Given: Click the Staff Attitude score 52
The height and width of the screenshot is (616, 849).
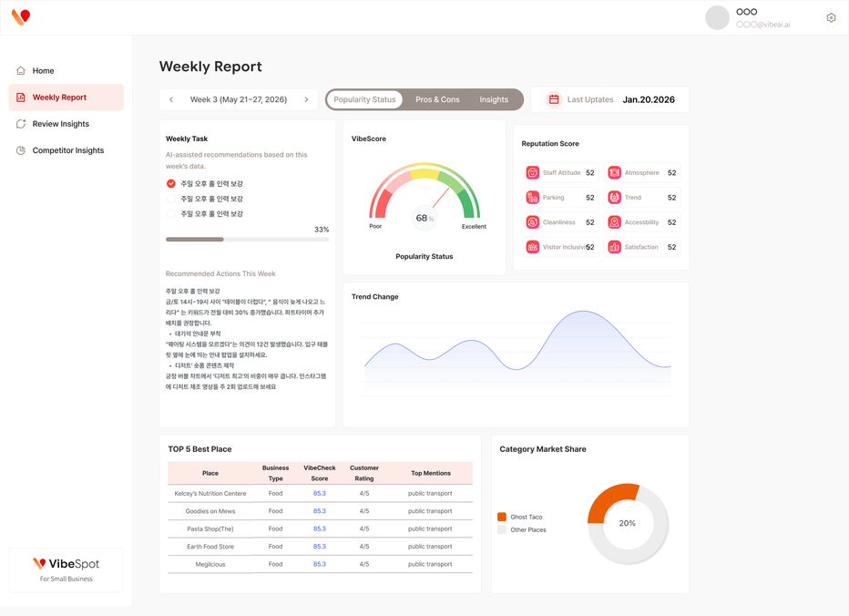Looking at the screenshot, I should [590, 173].
